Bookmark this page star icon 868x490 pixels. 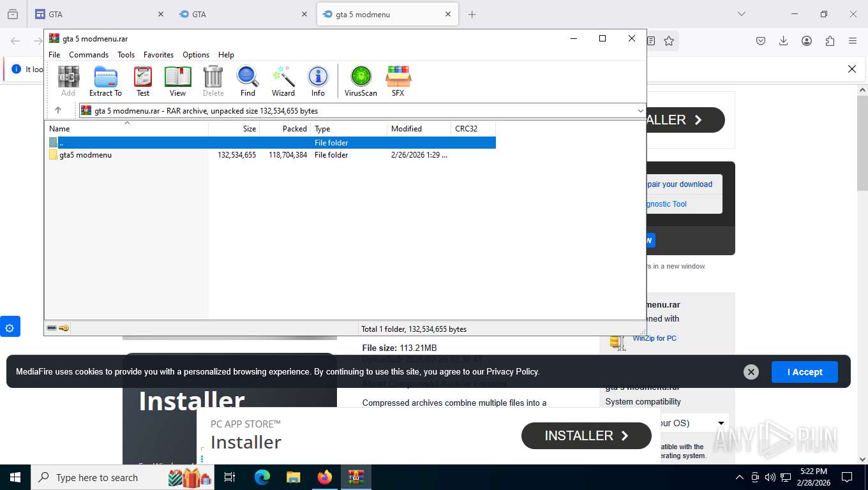tap(669, 41)
